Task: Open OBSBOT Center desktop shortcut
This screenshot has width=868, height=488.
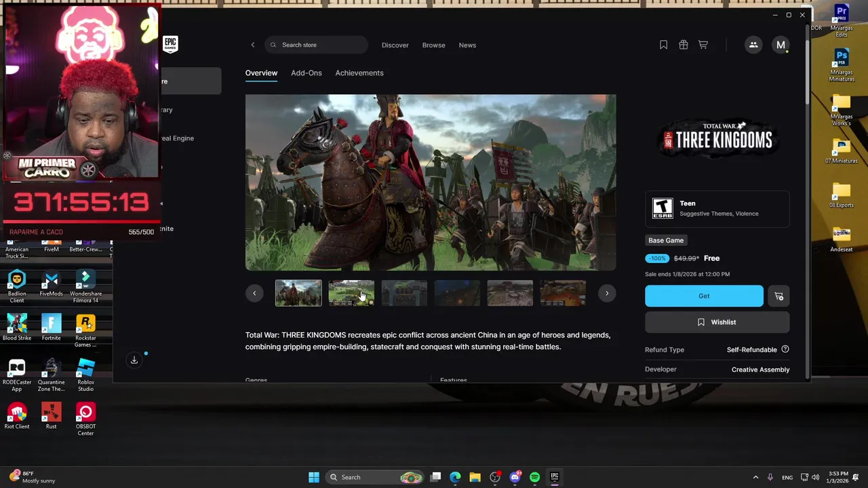Action: (85, 420)
